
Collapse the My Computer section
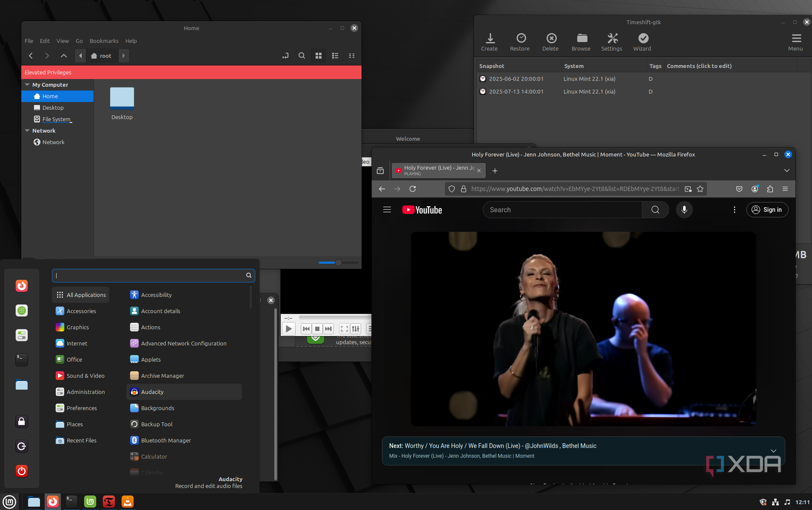28,84
